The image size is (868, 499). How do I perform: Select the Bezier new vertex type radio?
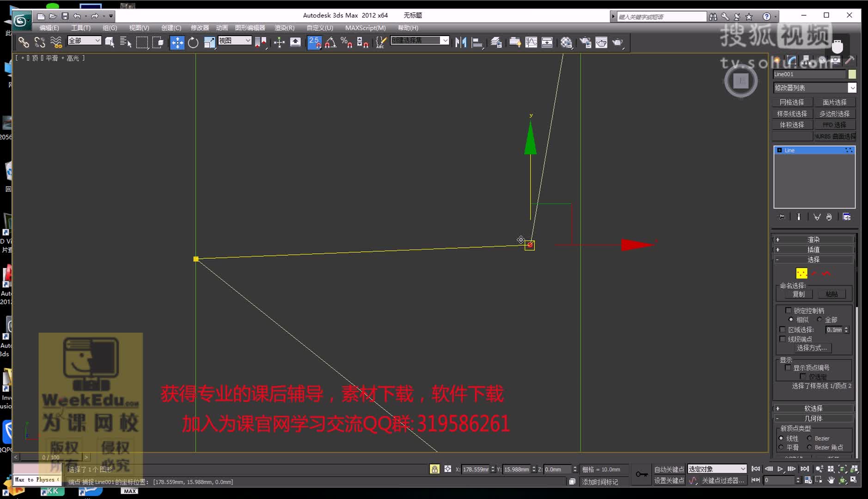809,438
